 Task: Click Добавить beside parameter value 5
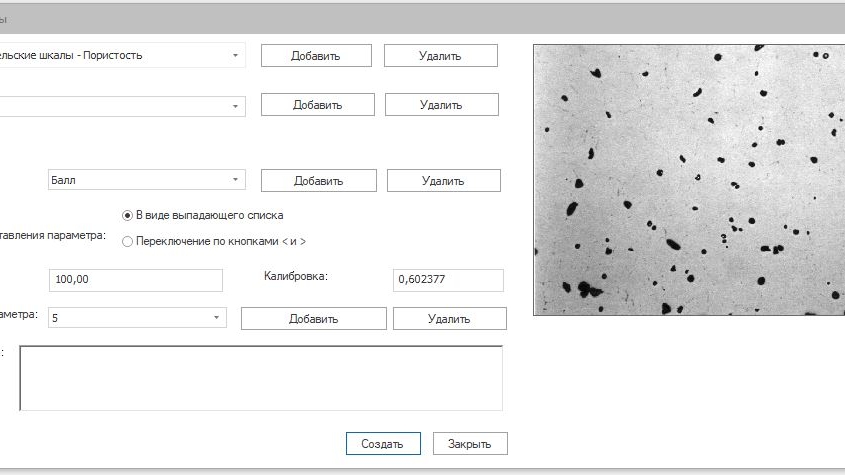point(314,319)
